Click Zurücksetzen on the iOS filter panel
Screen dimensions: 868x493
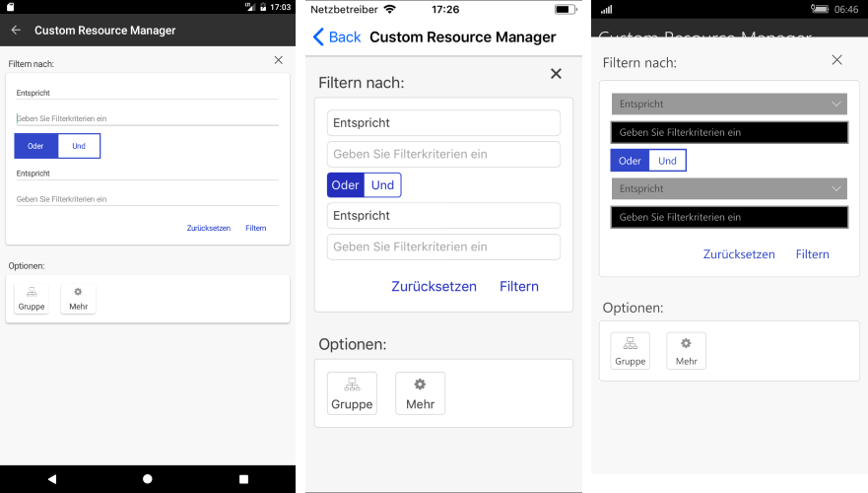434,287
